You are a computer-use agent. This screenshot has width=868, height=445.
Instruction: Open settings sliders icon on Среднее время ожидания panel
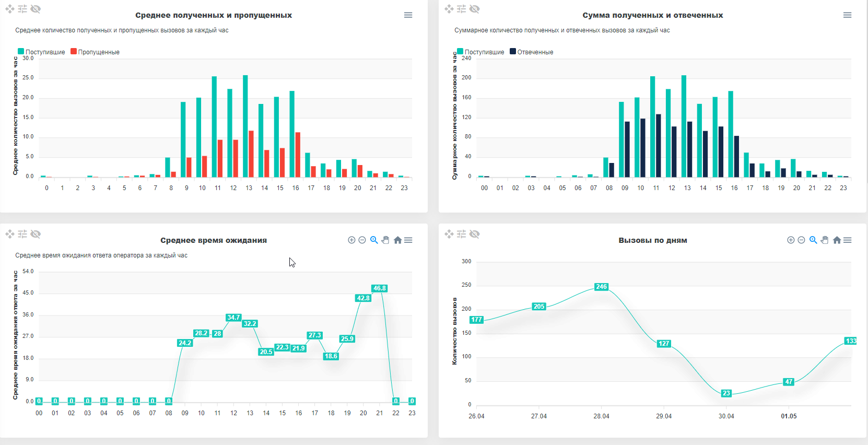tap(22, 234)
